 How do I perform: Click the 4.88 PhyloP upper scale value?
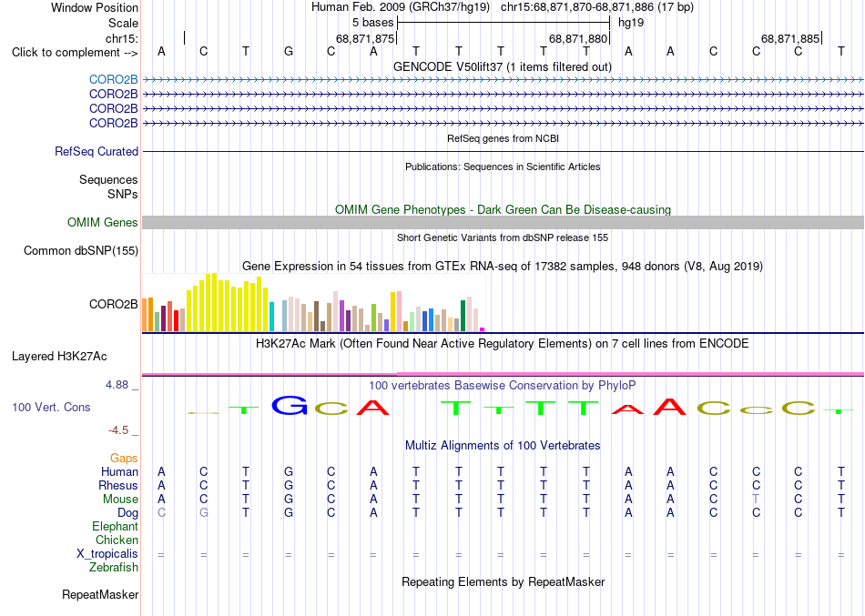tap(117, 385)
